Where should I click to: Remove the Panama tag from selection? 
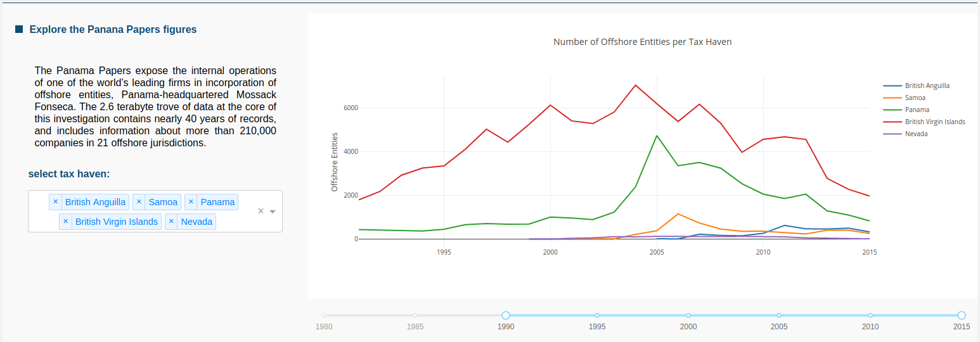pyautogui.click(x=191, y=202)
